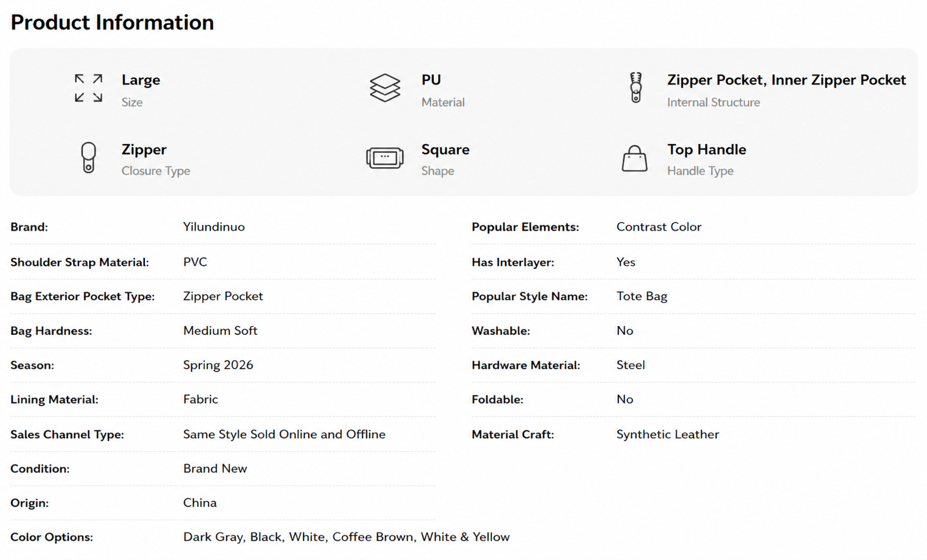Click the PU material text
927x560 pixels.
tap(431, 80)
